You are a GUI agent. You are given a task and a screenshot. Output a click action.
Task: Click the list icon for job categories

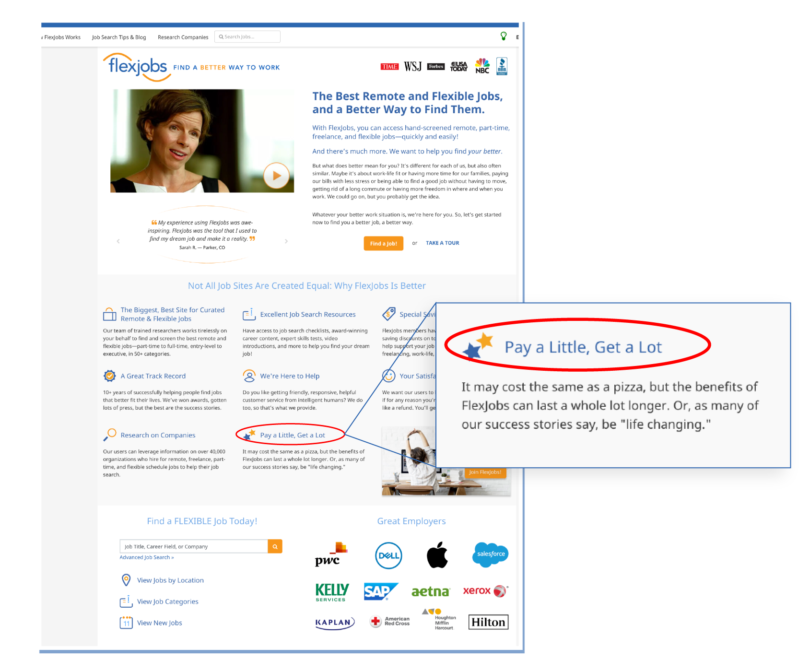(126, 601)
